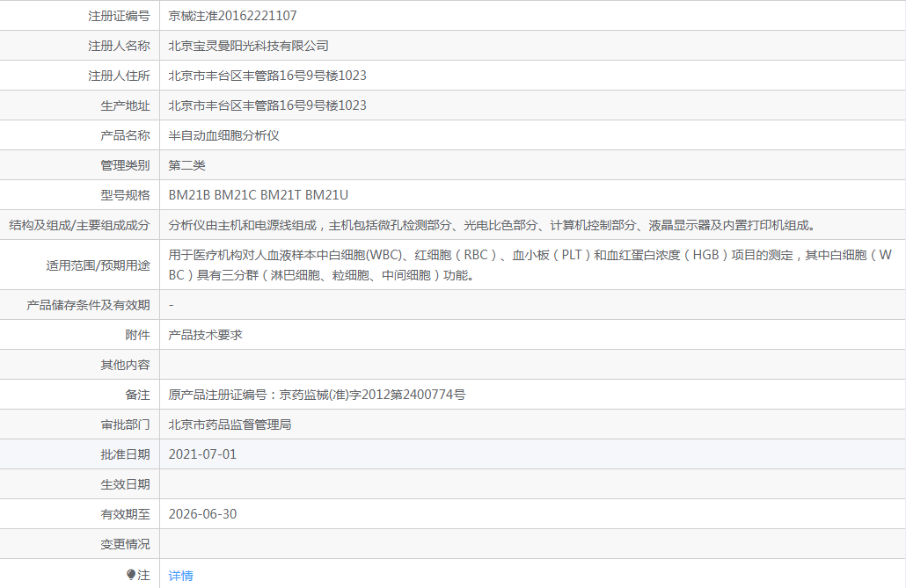Select the approval date 2021-07-01
The width and height of the screenshot is (906, 588).
[x=202, y=454]
